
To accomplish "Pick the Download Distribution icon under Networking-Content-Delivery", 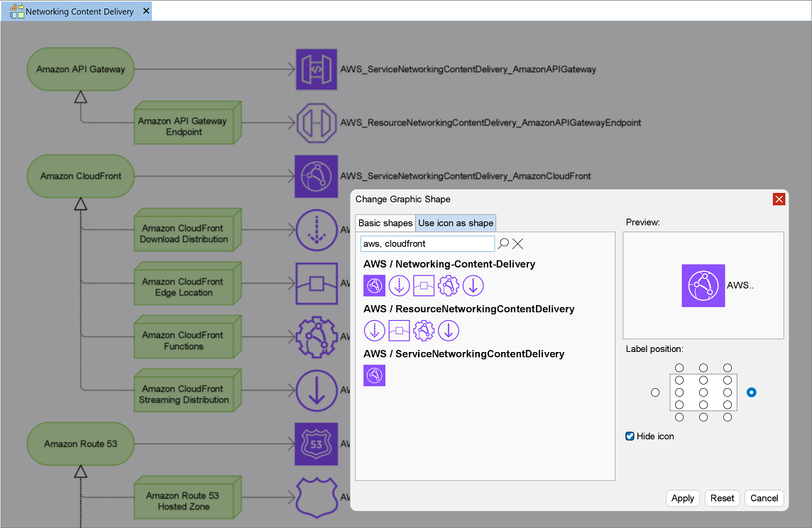I will point(400,286).
